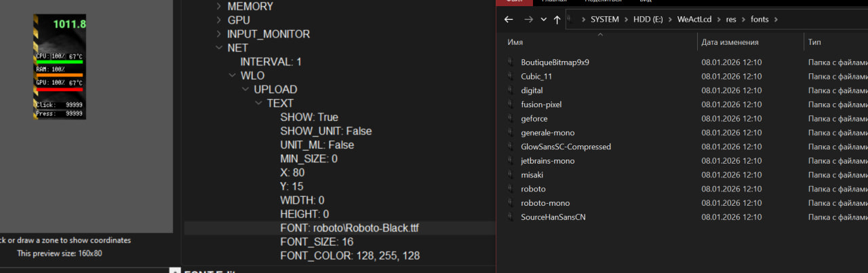Select the jetbrains-mono folder icon
The width and height of the screenshot is (868, 273).
[511, 161]
